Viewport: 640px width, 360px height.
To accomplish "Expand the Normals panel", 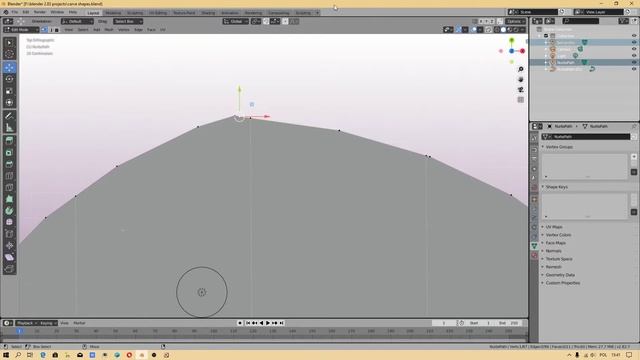I will pos(553,251).
